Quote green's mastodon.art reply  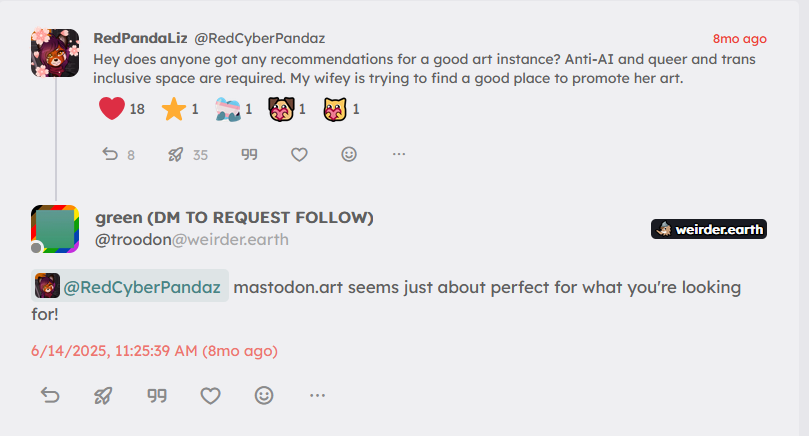click(x=156, y=396)
